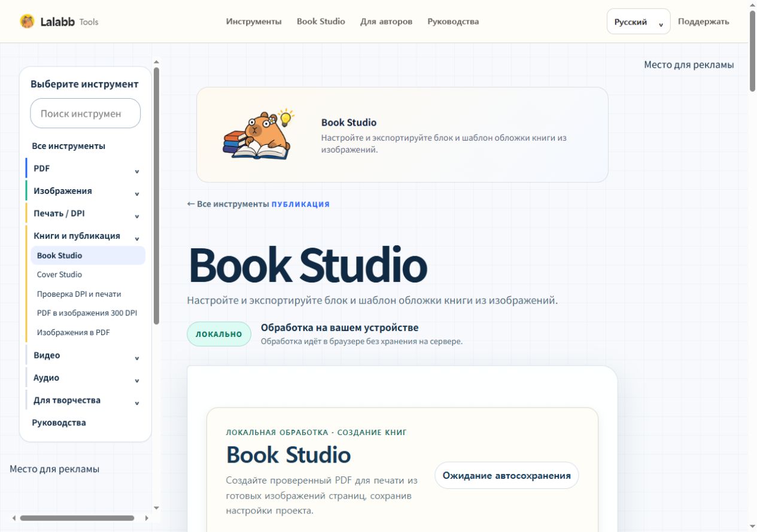The image size is (757, 532).
Task: Click the PDF category label
Action: pos(41,168)
